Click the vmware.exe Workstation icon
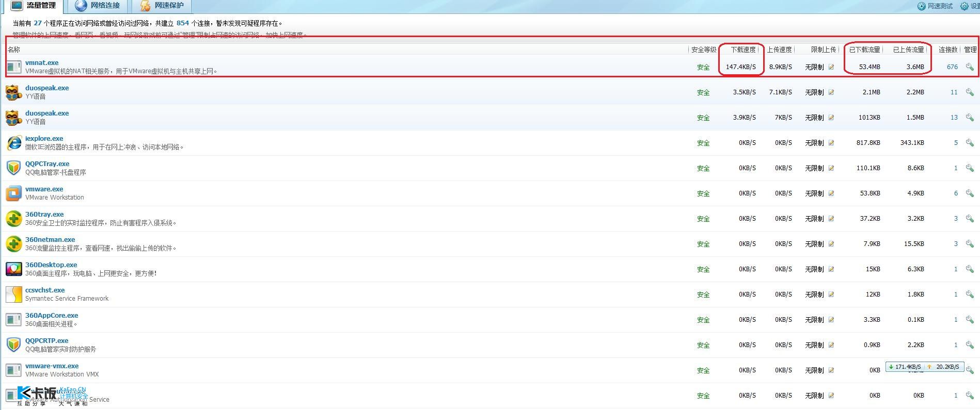 [13, 193]
